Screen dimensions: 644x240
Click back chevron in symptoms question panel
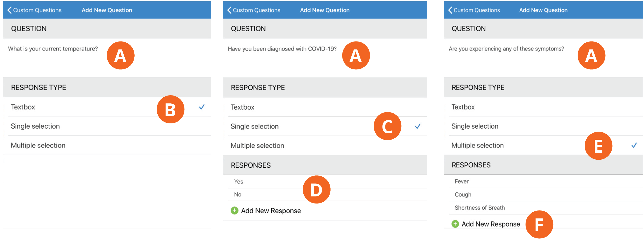pyautogui.click(x=450, y=10)
